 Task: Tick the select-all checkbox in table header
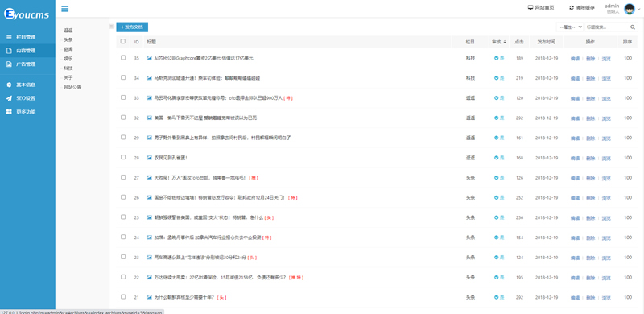pyautogui.click(x=123, y=41)
